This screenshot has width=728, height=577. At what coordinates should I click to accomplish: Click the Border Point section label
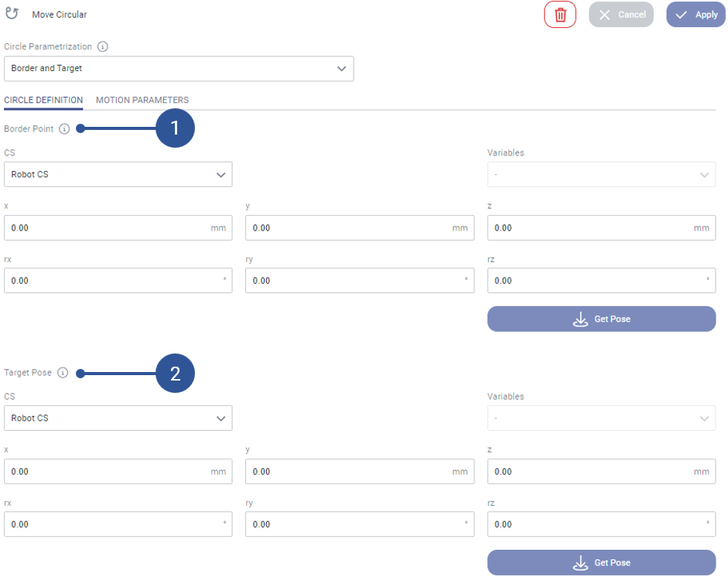coord(29,129)
